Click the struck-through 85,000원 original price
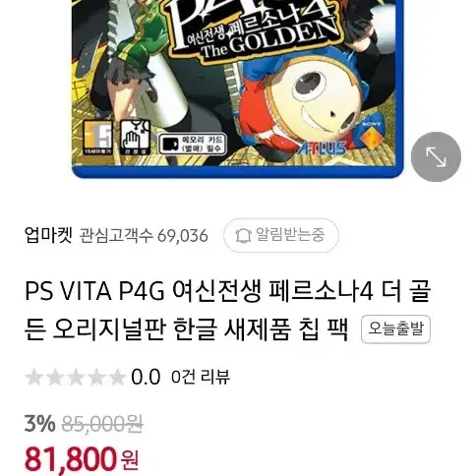The height and width of the screenshot is (476, 476). (x=102, y=424)
